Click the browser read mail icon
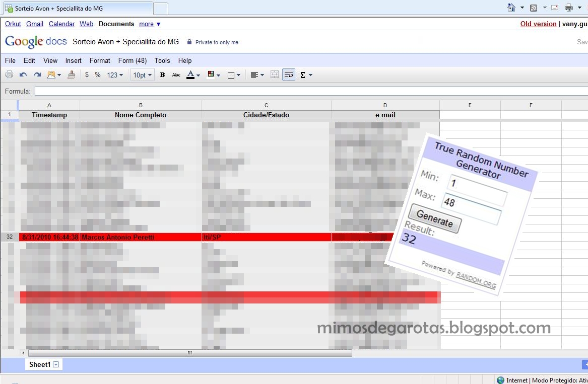 (555, 8)
